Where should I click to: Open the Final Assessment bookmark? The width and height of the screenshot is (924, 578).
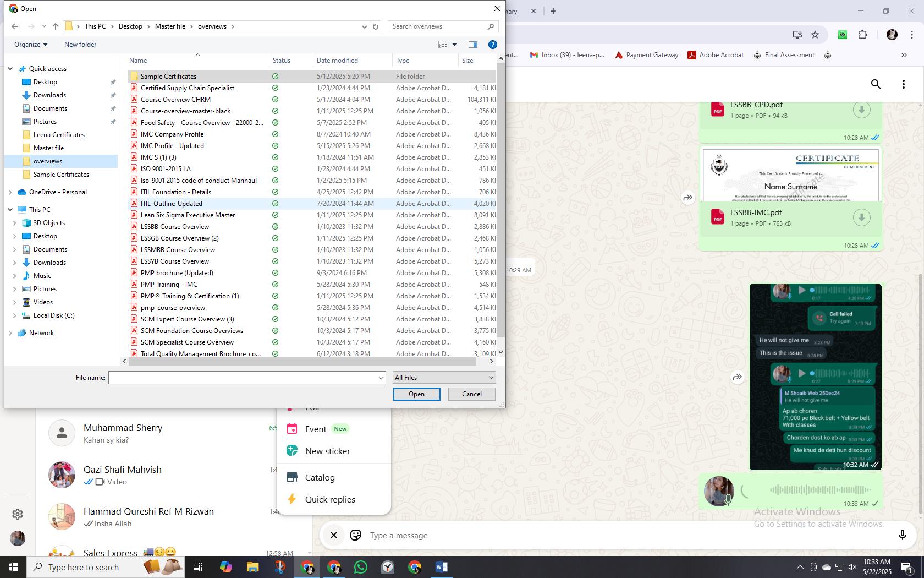pyautogui.click(x=784, y=55)
